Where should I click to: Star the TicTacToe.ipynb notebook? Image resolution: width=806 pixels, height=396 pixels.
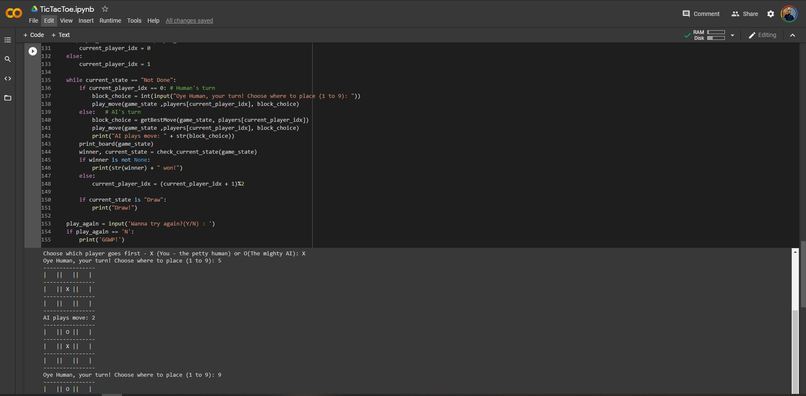point(105,9)
